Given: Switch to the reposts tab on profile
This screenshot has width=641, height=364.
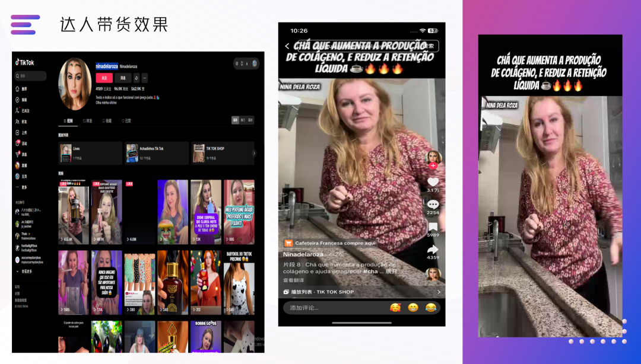Looking at the screenshot, I should coord(87,120).
